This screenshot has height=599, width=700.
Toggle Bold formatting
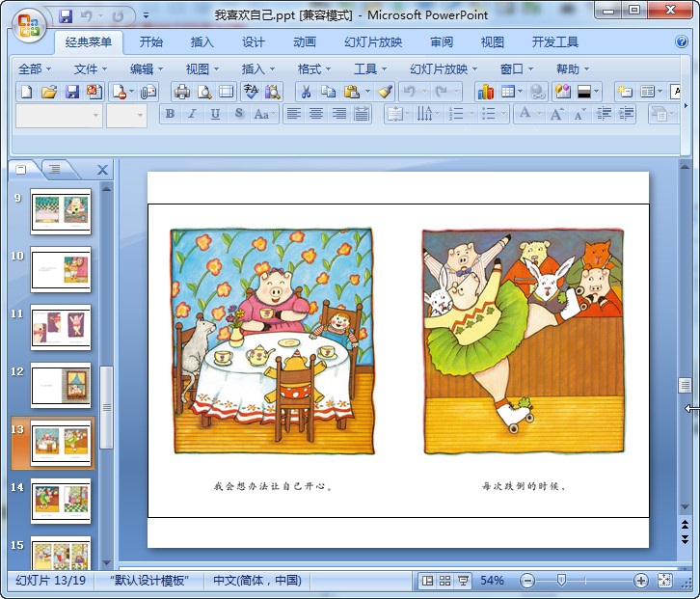(x=170, y=115)
